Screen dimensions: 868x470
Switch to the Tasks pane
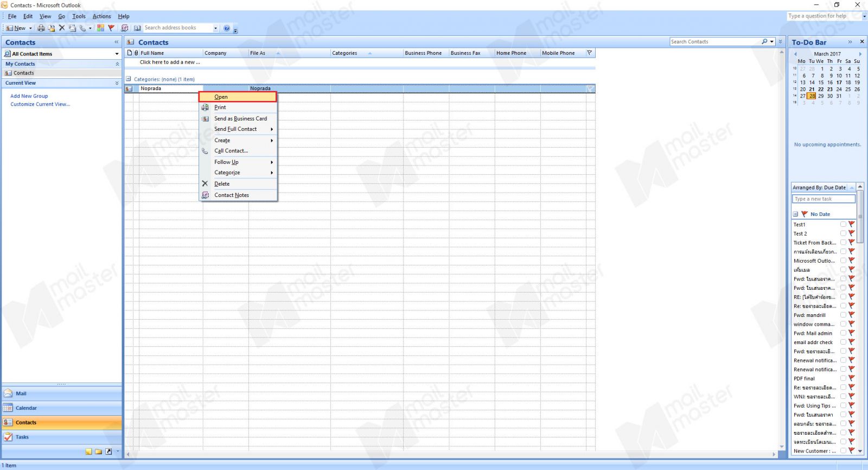(62, 437)
